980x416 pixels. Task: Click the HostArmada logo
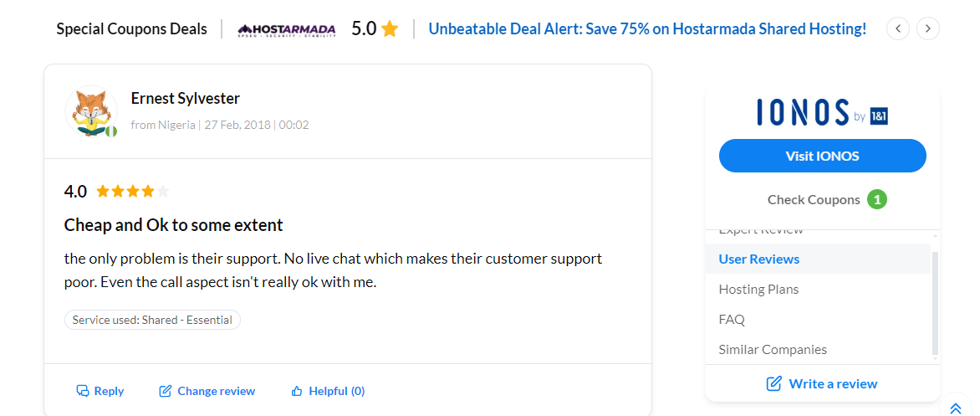(x=287, y=29)
